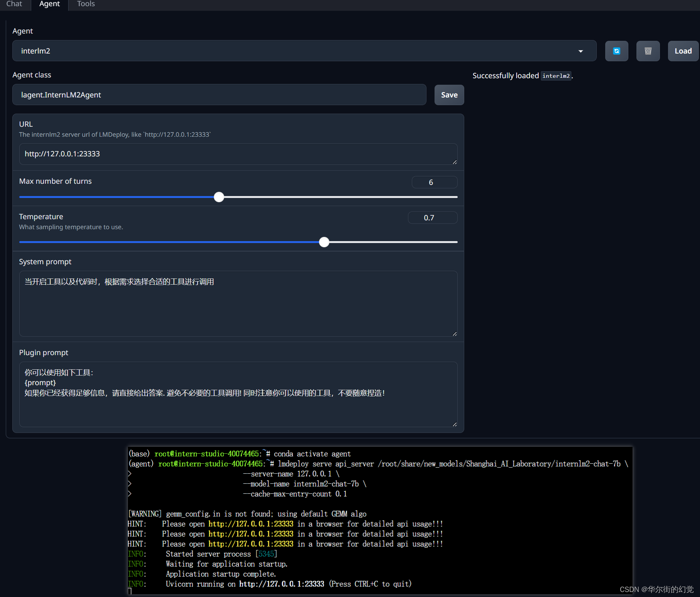Click the URL description help text
700x597 pixels.
click(115, 134)
